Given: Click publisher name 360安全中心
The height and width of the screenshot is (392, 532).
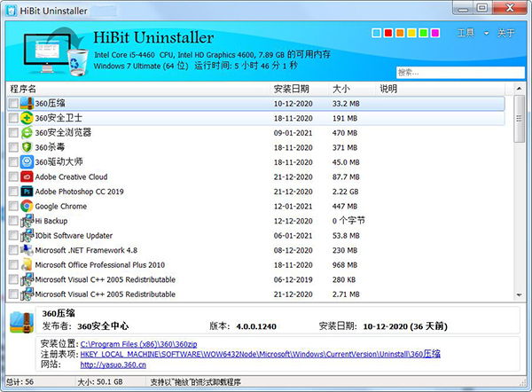Looking at the screenshot, I should [x=103, y=326].
